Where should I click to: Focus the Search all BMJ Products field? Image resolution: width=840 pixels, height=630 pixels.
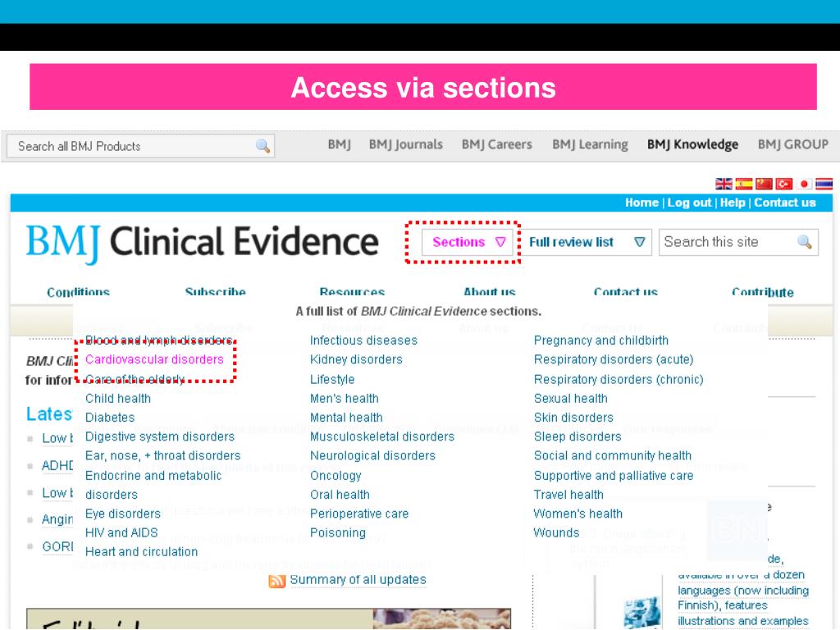pos(140,146)
